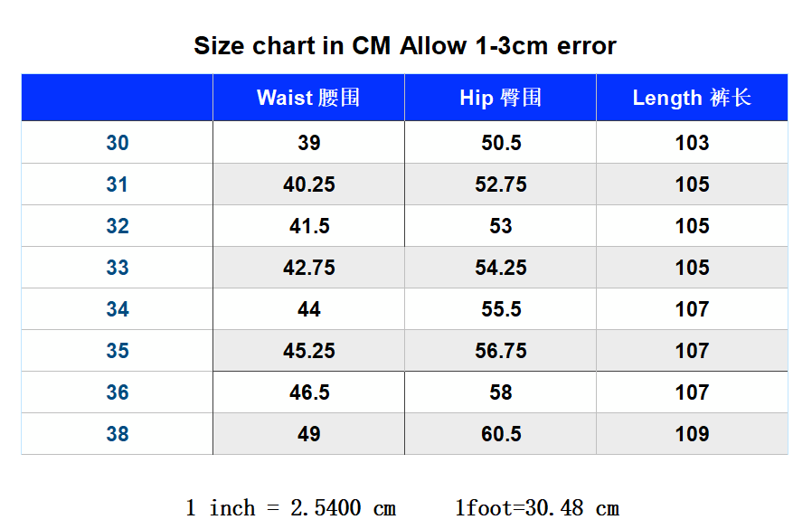
Task: Select size 38 row label
Action: click(x=117, y=434)
